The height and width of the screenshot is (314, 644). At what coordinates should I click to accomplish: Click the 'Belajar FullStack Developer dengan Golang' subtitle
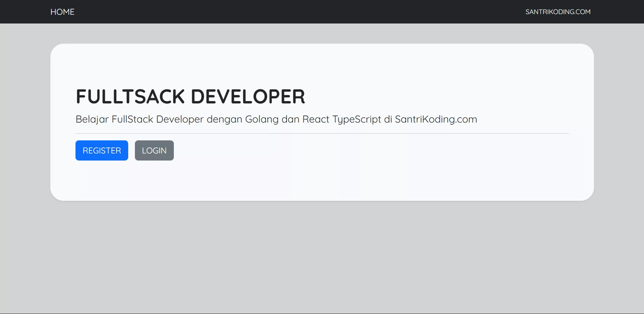[276, 119]
